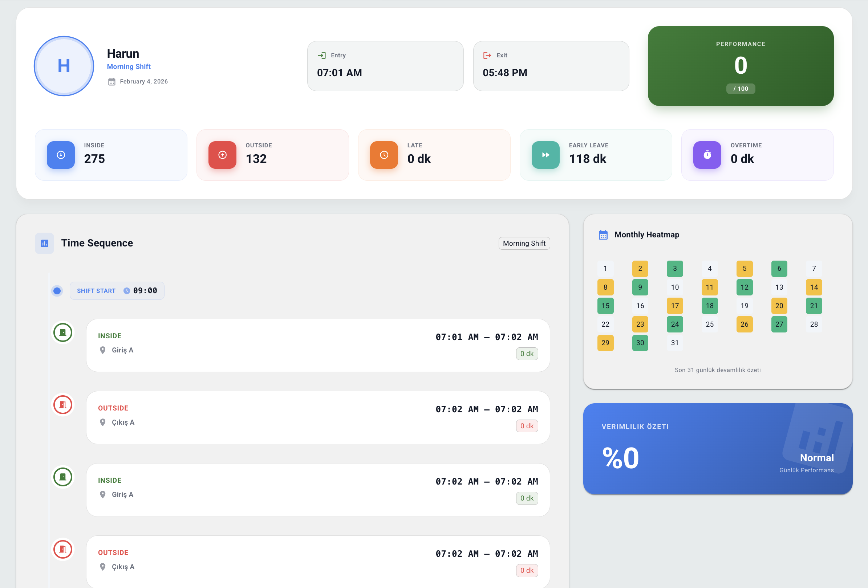Click the red Outside stat icon
The width and height of the screenshot is (868, 588).
[x=222, y=155]
